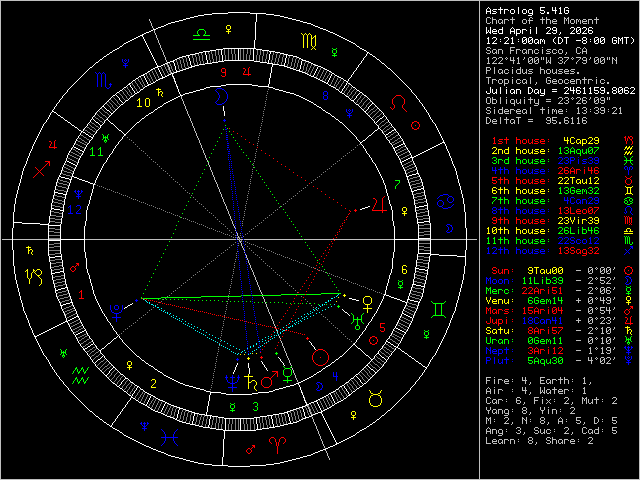
Task: Click Sun glyph beside 9Tau00 in sidebar
Action: point(629,271)
